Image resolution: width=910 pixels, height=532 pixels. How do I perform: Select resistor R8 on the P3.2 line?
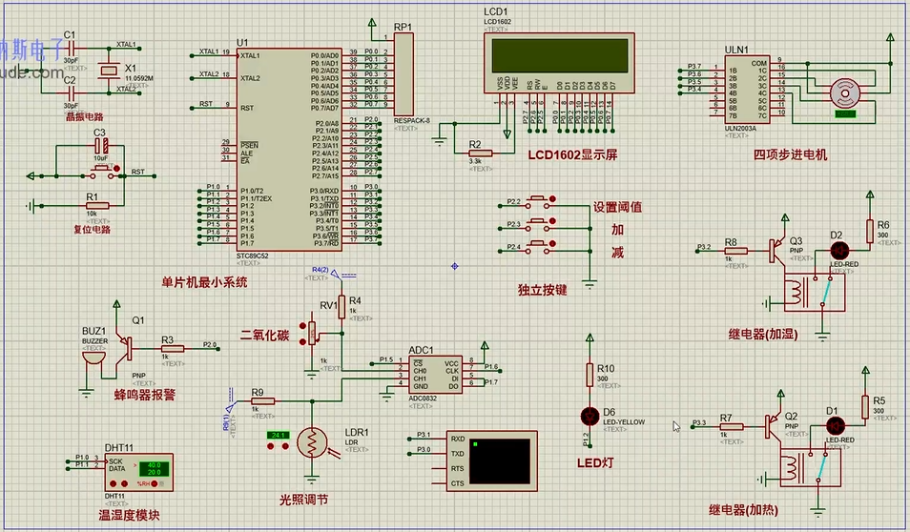click(x=736, y=251)
